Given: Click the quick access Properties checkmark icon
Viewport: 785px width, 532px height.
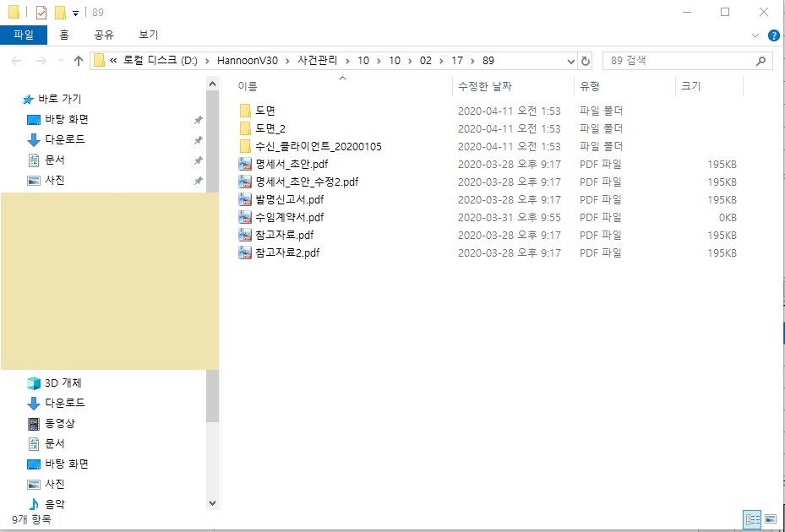Looking at the screenshot, I should pyautogui.click(x=41, y=12).
